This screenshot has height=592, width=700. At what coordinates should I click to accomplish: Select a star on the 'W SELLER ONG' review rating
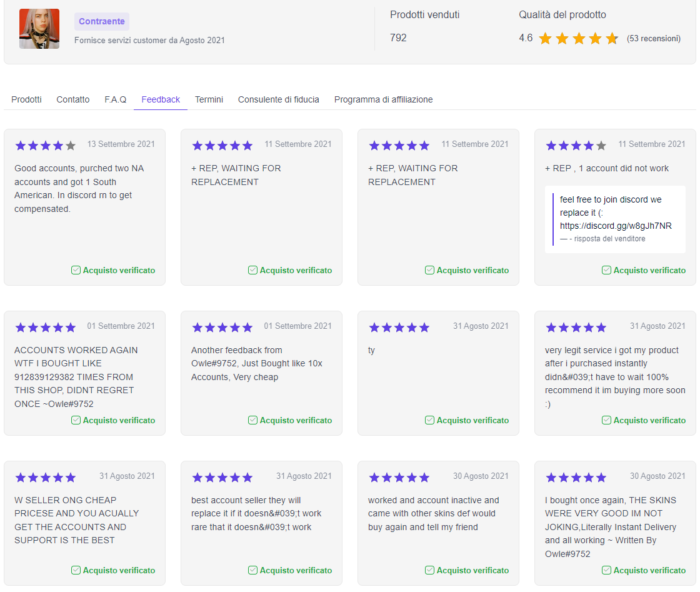tap(45, 477)
